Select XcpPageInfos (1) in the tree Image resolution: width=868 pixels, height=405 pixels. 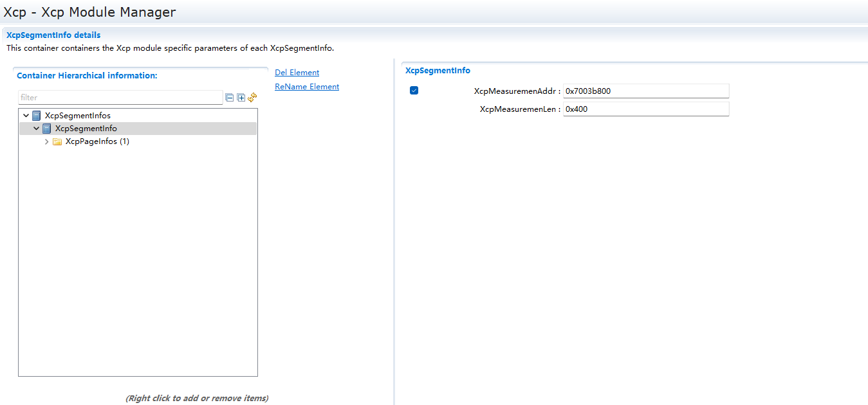click(97, 141)
